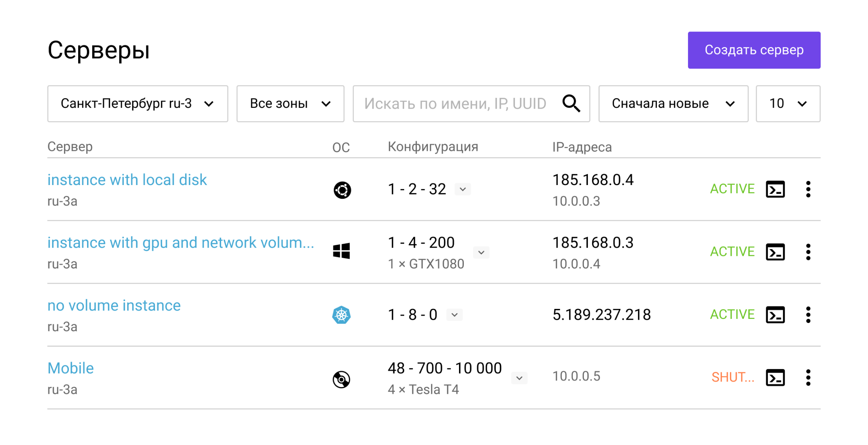The height and width of the screenshot is (445, 868).
Task: Click the Создать сервер button
Action: 754,50
